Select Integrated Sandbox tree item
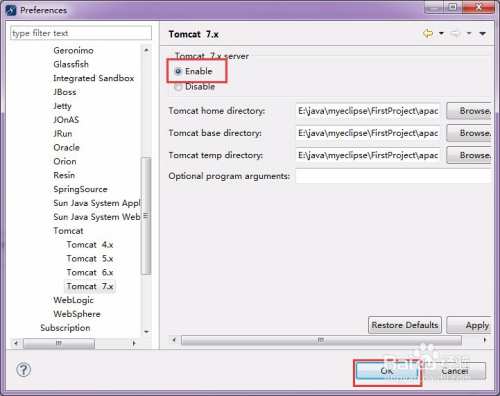Viewport: 500px width, 396px height. [x=94, y=78]
